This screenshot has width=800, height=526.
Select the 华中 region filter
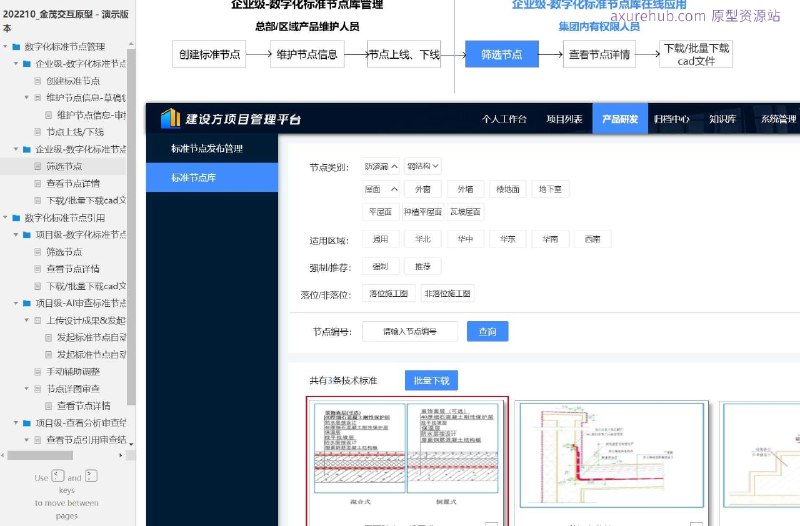point(465,239)
